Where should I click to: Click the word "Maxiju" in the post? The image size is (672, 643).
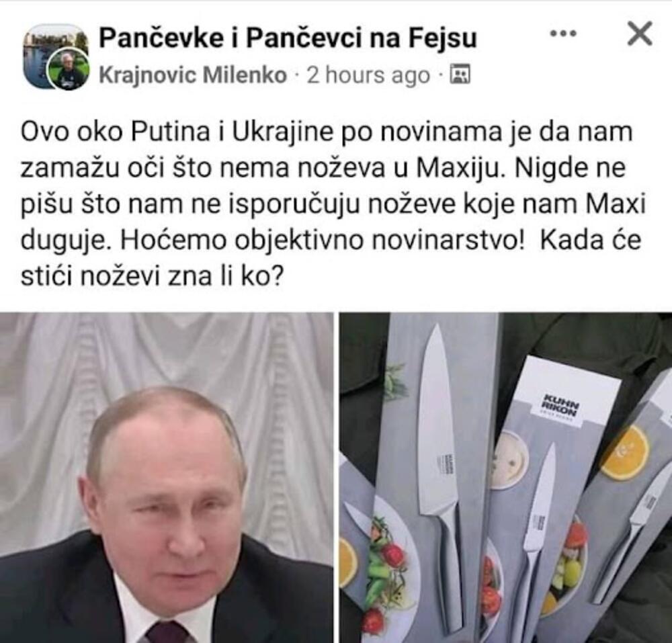[458, 169]
